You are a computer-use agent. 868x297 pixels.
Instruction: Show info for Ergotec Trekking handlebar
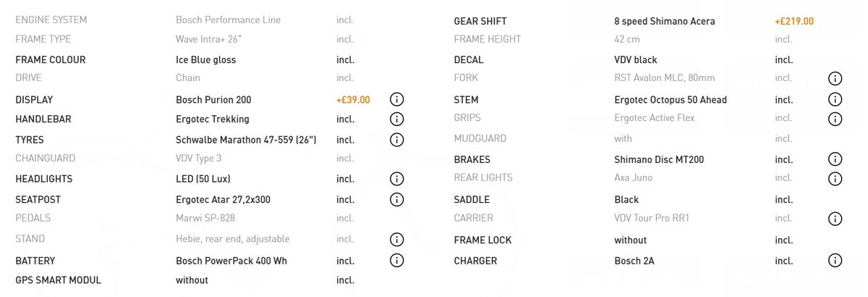click(396, 119)
